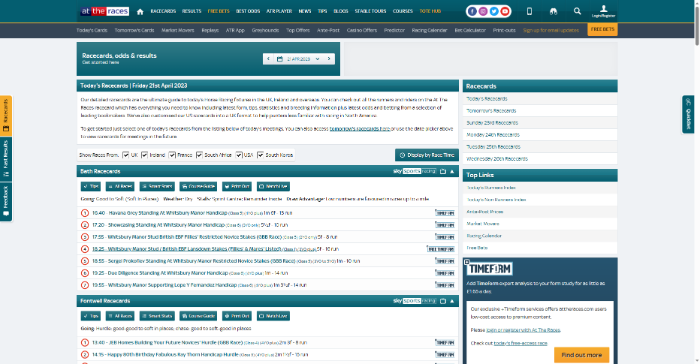Select Fontwell race 1 number circle
Image resolution: width=700 pixels, height=364 pixels.
pos(85,343)
